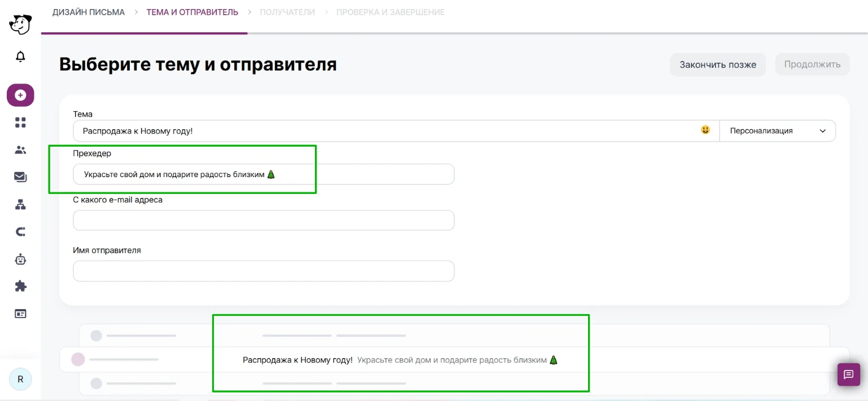Select the ТЕМА И ОТПРАВИТЕЛЬ step
Image resolution: width=868 pixels, height=401 pixels.
pyautogui.click(x=192, y=12)
